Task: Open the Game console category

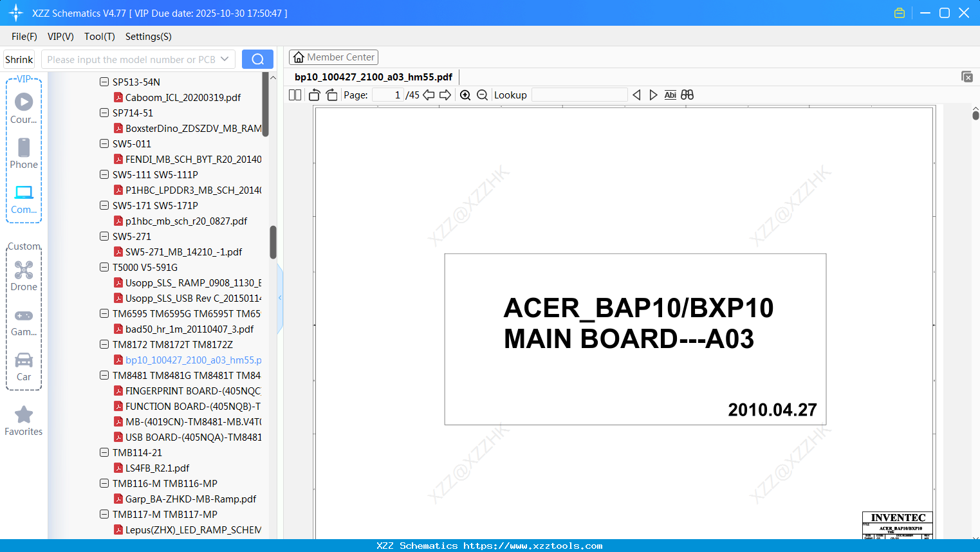Action: coord(24,322)
